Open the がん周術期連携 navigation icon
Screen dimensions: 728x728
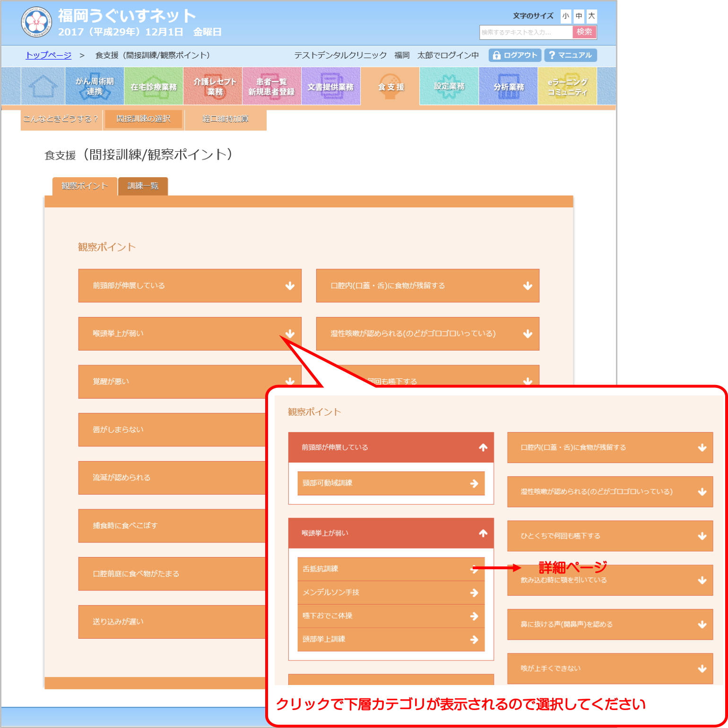click(95, 86)
